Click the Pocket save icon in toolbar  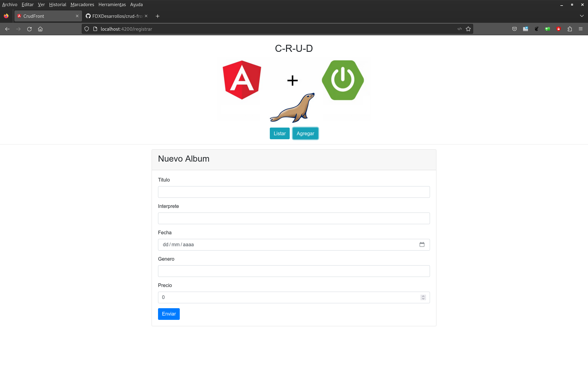(x=514, y=29)
